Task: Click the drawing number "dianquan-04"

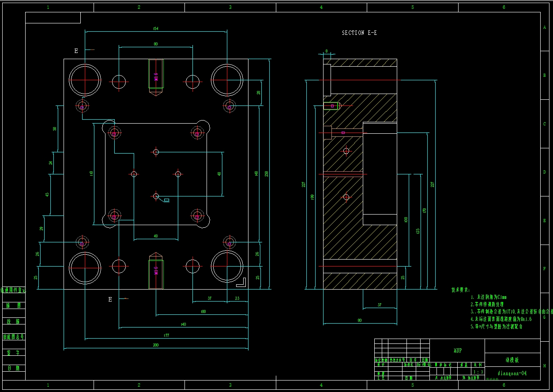Action: (512, 373)
